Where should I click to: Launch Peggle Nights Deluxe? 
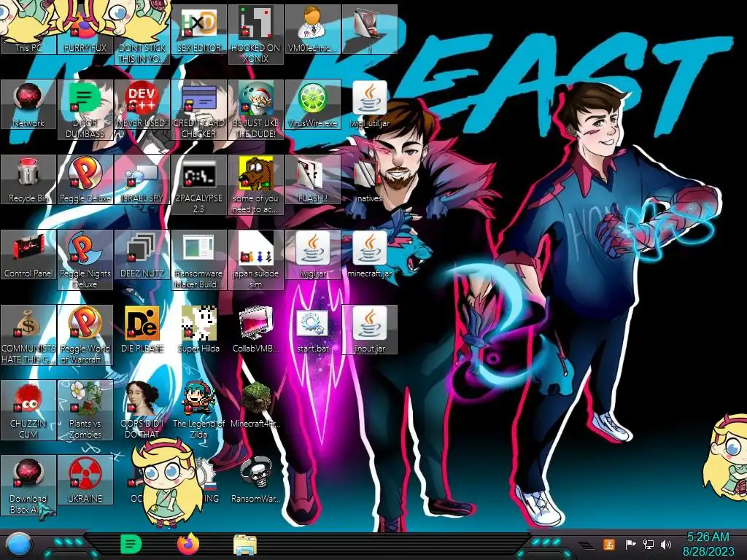click(85, 260)
